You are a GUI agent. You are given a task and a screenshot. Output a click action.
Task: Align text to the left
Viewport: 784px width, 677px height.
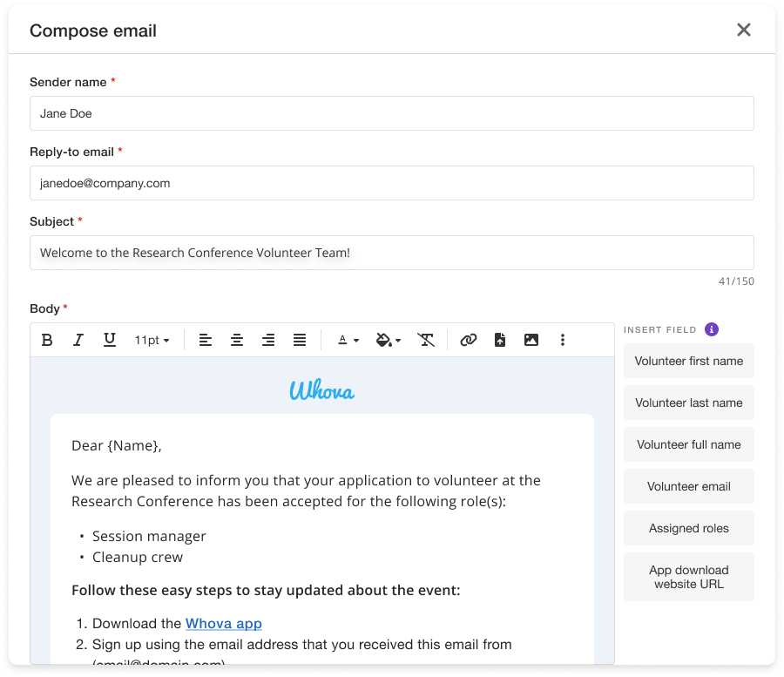(206, 340)
